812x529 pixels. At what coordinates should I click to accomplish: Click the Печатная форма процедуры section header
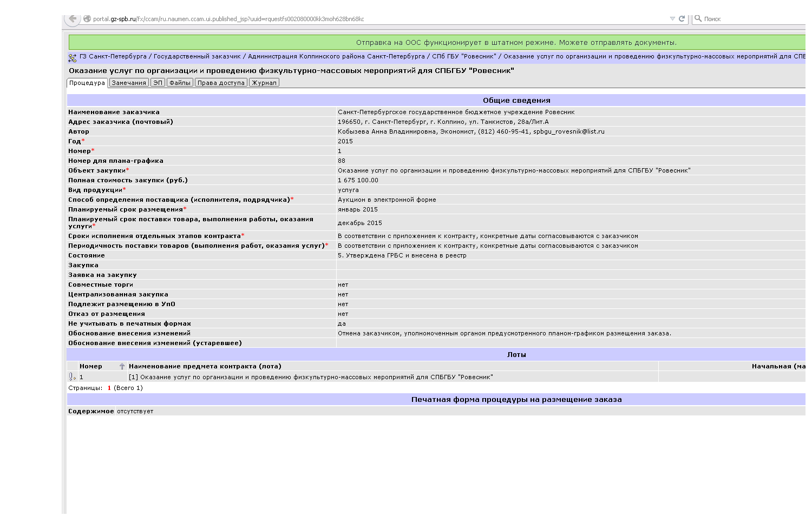click(516, 399)
